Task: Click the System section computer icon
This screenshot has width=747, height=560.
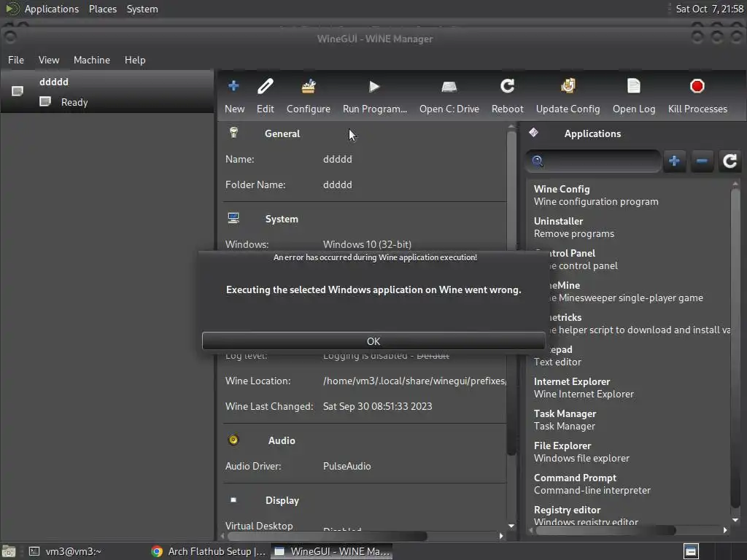Action: [233, 218]
